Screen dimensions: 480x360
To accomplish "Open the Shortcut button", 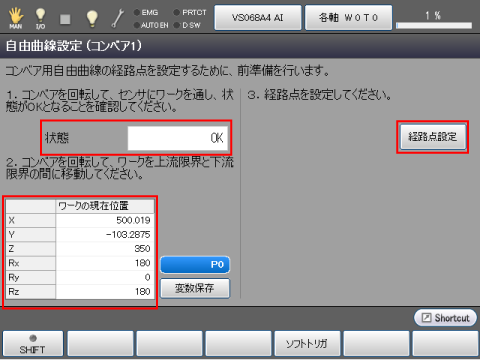I will [445, 318].
